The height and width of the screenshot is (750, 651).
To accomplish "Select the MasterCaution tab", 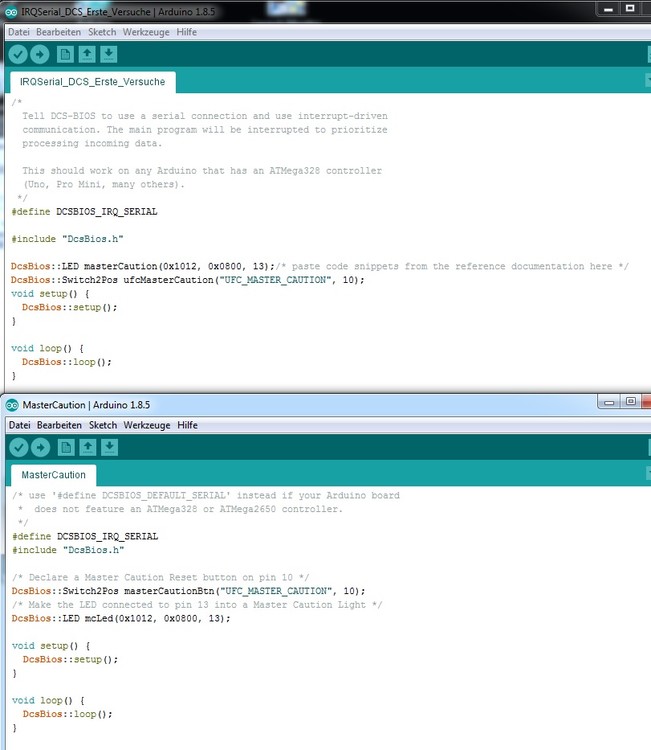I will (53, 475).
